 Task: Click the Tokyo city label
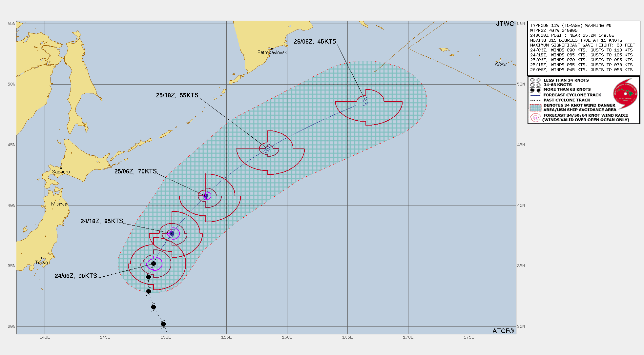pyautogui.click(x=42, y=263)
